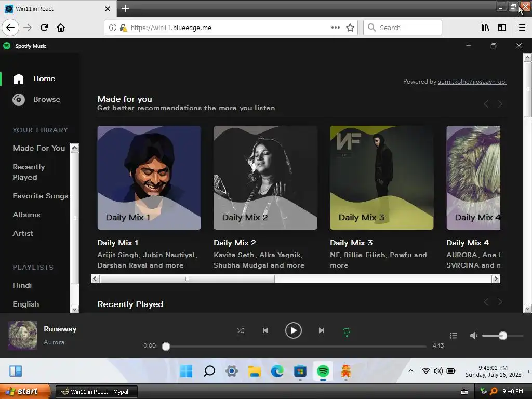
Task: Open the Daily Mix 3 card
Action: point(382,178)
